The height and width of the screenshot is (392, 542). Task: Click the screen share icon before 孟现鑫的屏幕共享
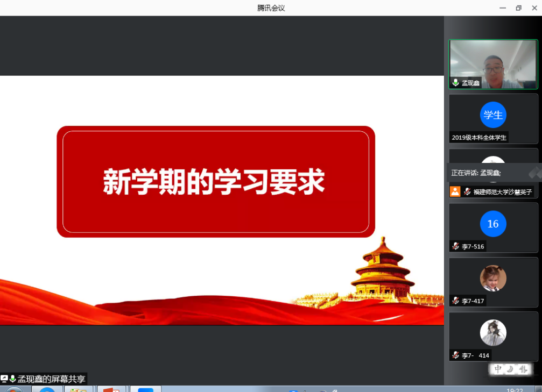pyautogui.click(x=4, y=379)
